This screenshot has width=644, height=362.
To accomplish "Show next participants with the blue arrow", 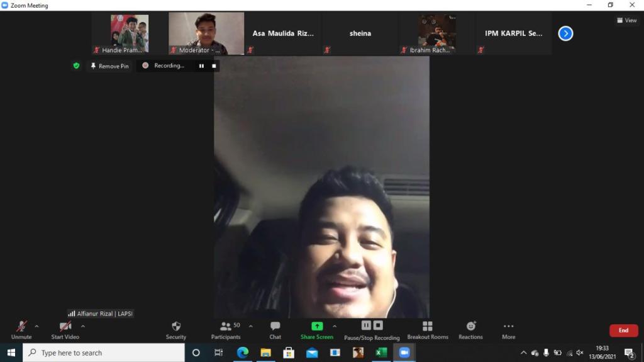I will click(565, 33).
